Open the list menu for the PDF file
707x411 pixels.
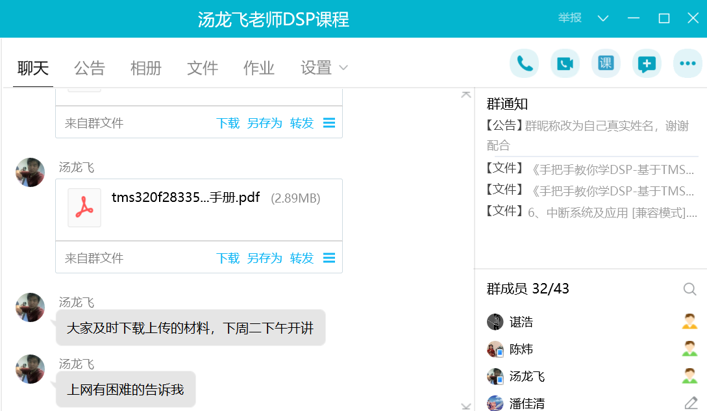tap(329, 258)
